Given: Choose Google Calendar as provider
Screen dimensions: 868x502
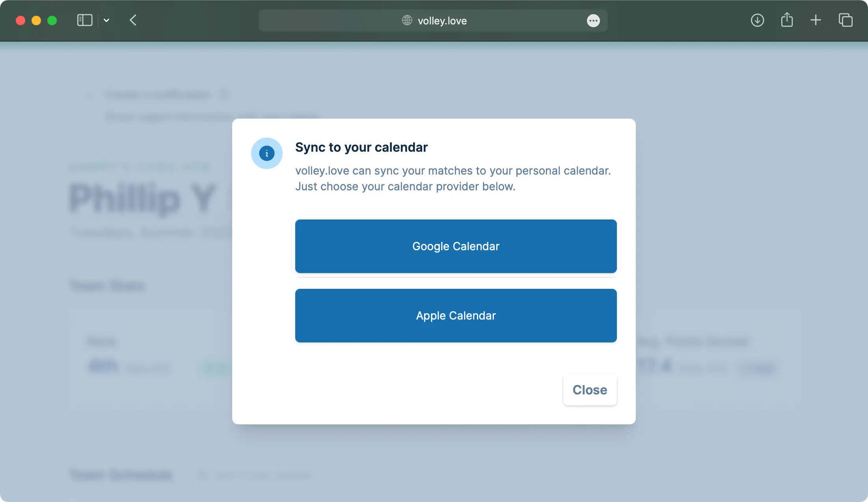Looking at the screenshot, I should point(456,246).
